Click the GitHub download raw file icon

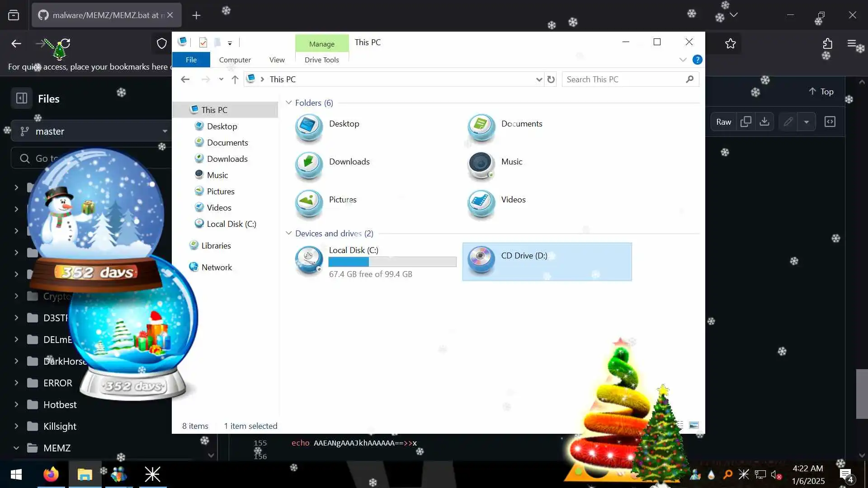pyautogui.click(x=764, y=122)
